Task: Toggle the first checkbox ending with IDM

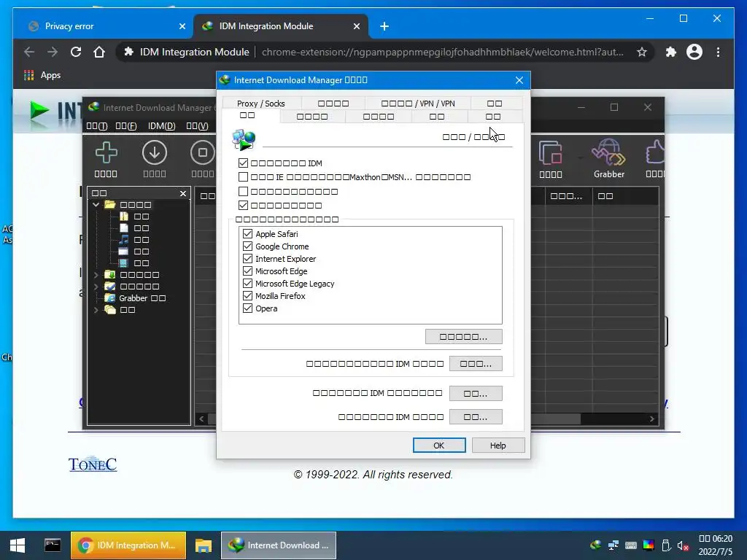Action: pos(244,163)
